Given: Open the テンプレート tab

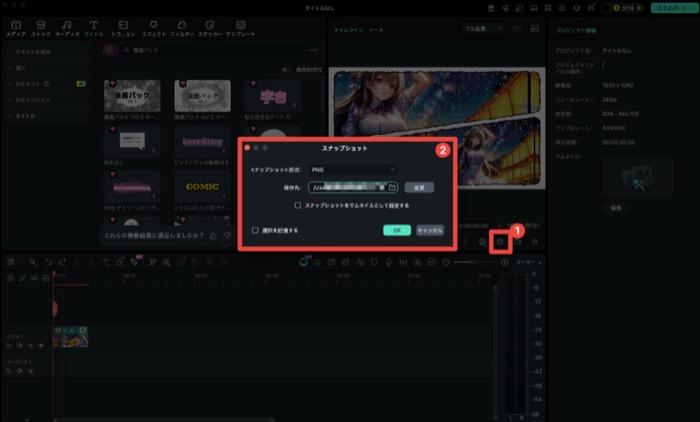Looking at the screenshot, I should (x=241, y=28).
